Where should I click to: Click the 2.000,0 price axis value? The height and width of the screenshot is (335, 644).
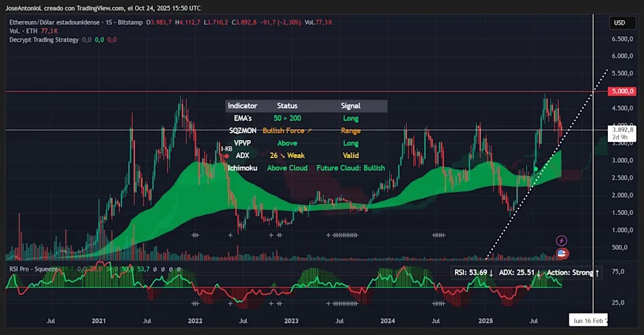click(623, 195)
